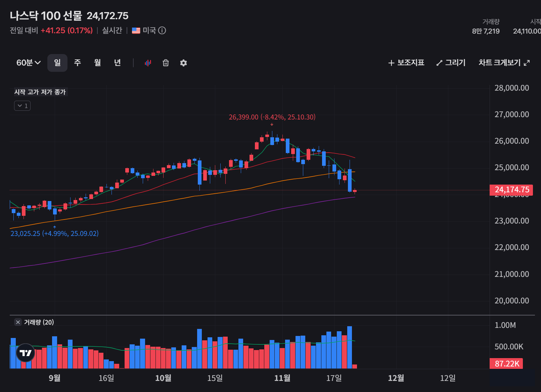Click the 실시간 realtime label
The image size is (541, 392).
point(112,31)
